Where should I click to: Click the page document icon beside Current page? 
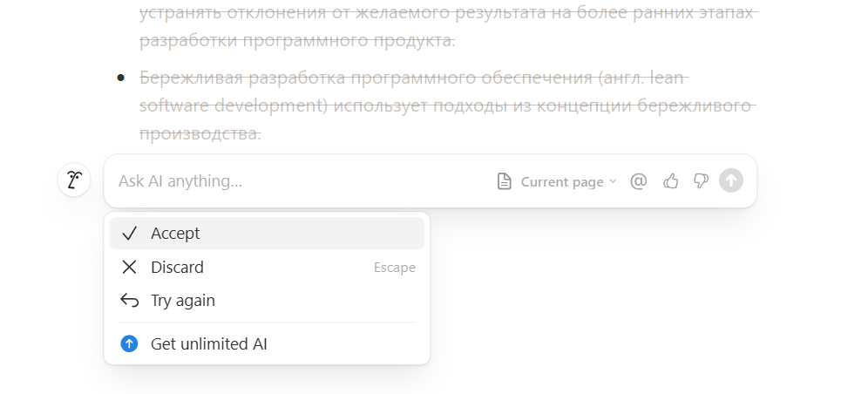[x=504, y=181]
